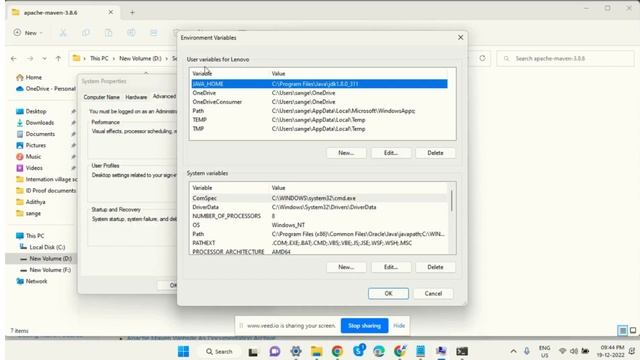640x360 pixels.
Task: Select OS system variable with Windows_NT value
Action: pyautogui.click(x=319, y=225)
